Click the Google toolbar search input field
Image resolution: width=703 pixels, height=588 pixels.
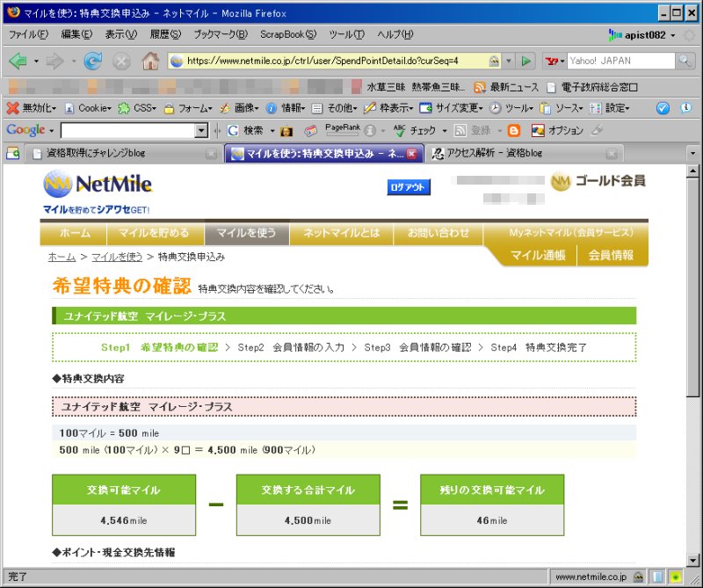[x=128, y=130]
